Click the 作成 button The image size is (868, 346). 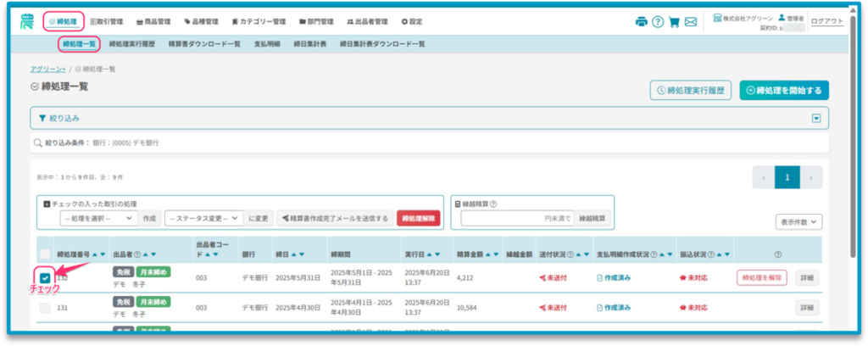coord(149,218)
